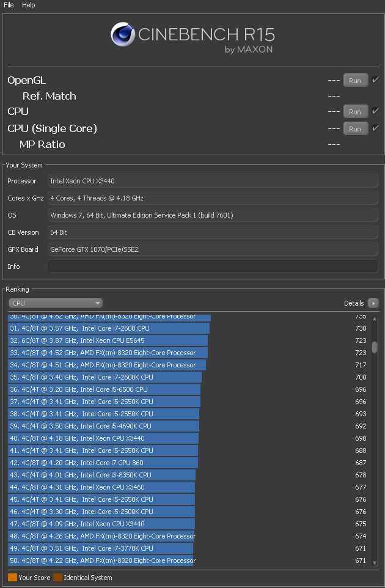
Task: Click the Info input field
Action: (x=213, y=266)
